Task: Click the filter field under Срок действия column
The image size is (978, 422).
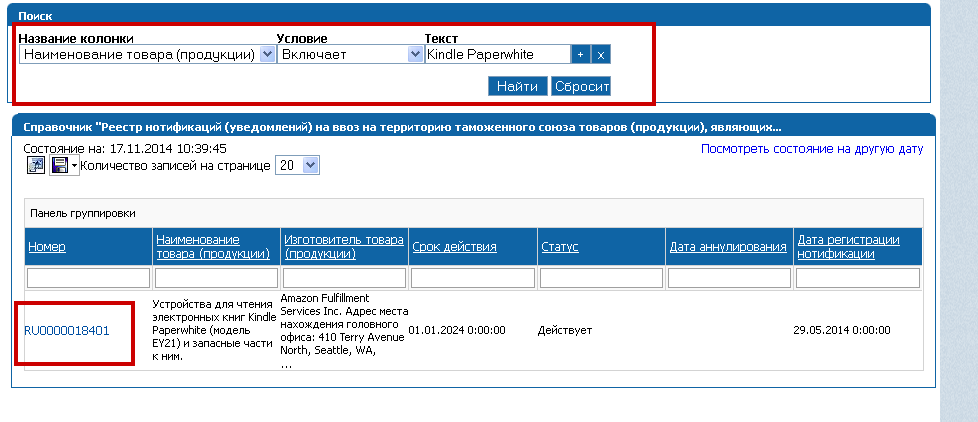Action: (473, 278)
